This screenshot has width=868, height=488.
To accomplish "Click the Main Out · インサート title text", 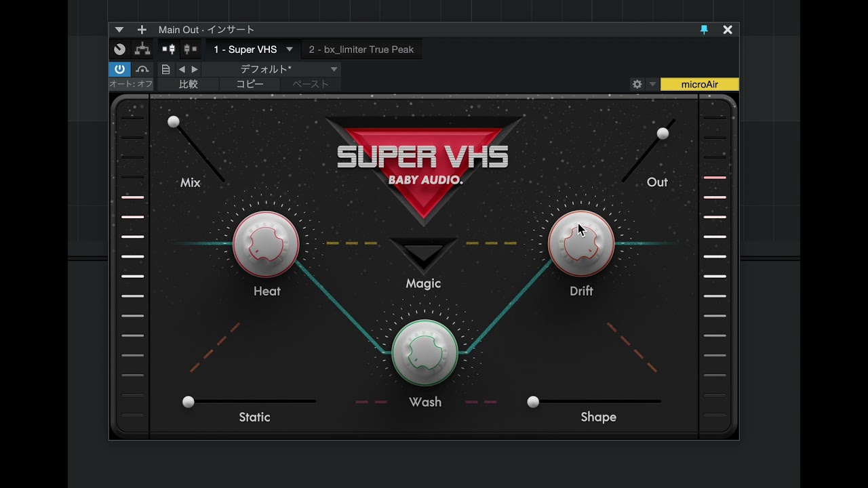I will click(x=206, y=30).
